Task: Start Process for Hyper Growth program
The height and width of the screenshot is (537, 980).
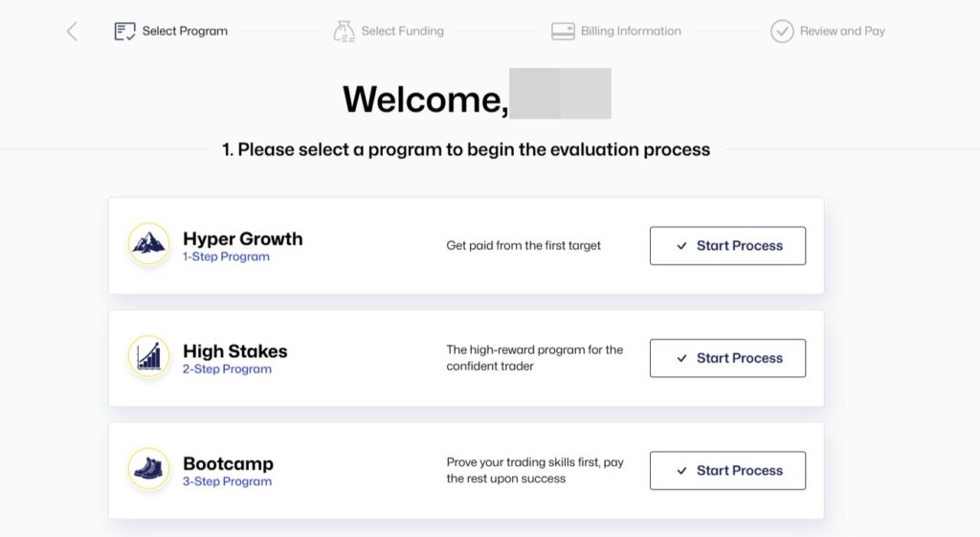Action: [x=727, y=246]
